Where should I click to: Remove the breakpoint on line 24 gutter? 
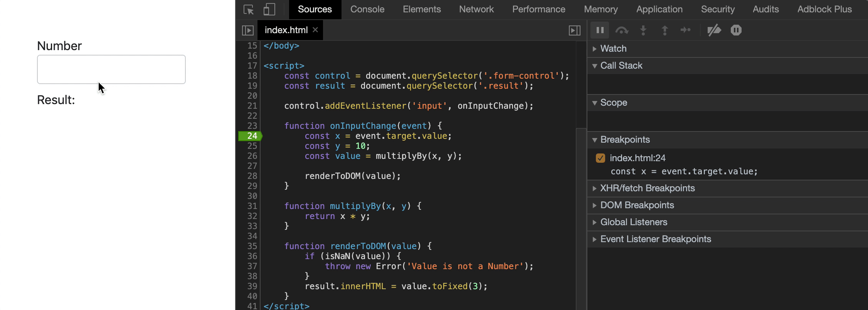pyautogui.click(x=251, y=136)
